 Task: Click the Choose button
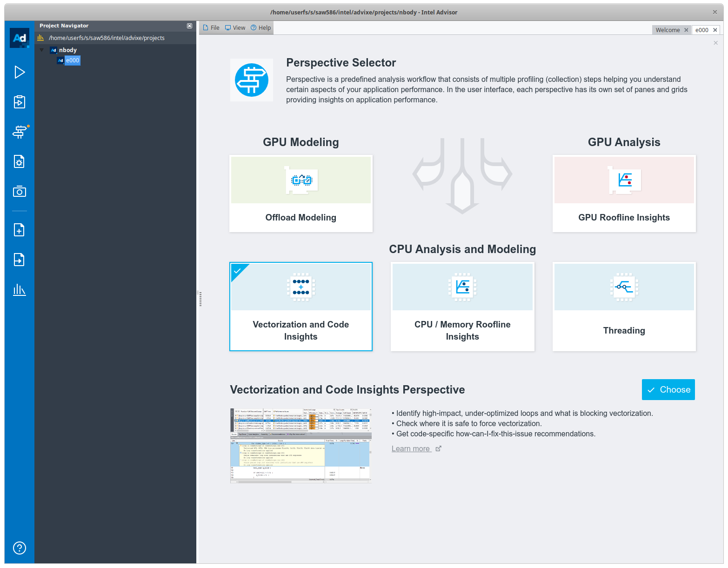coord(668,390)
